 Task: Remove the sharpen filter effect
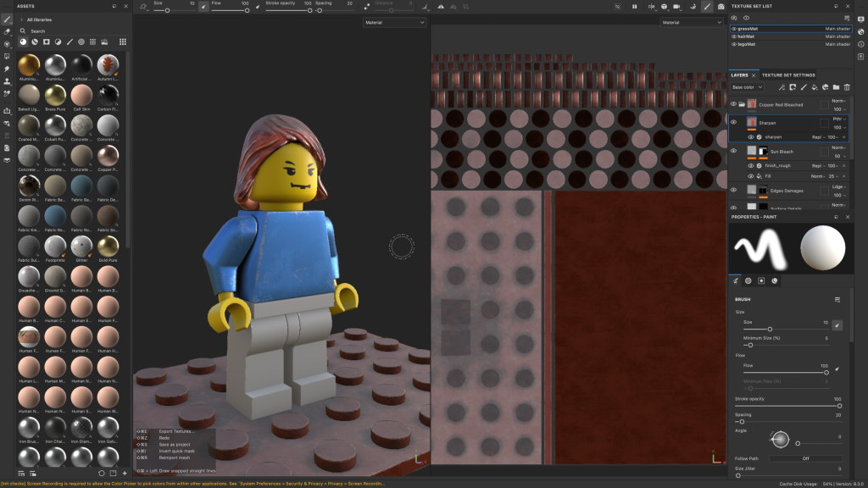pos(844,137)
